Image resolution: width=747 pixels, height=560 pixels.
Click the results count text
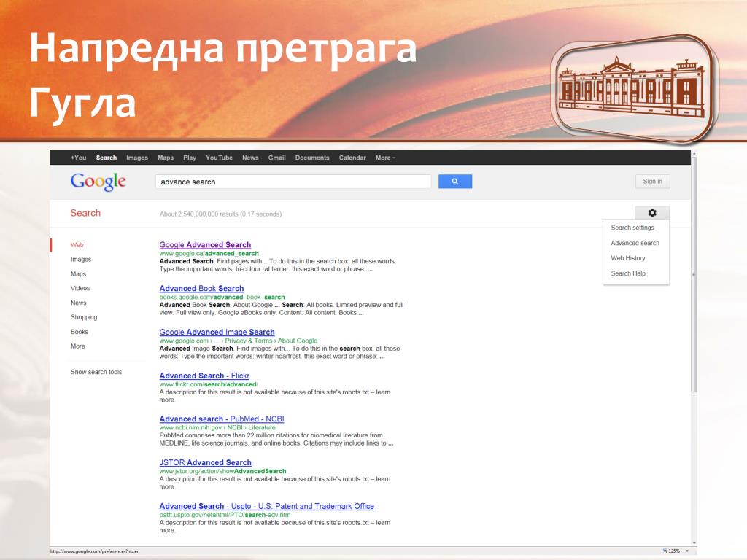(220, 214)
